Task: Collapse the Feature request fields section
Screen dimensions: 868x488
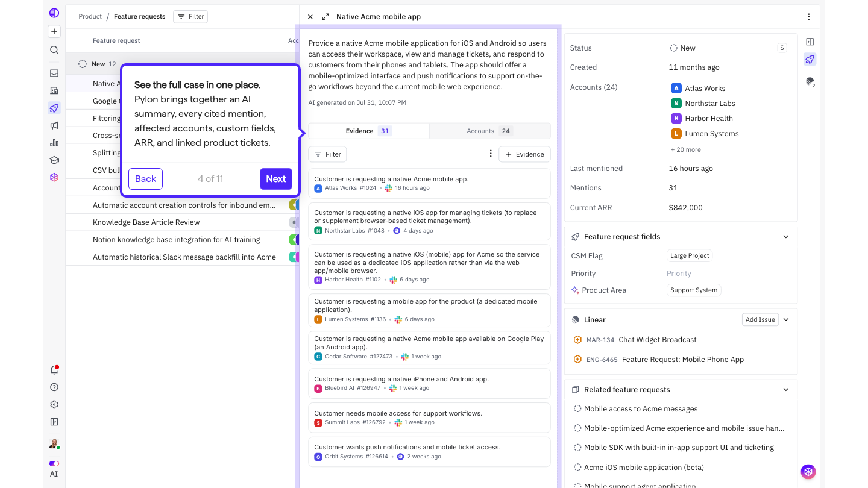Action: 786,237
